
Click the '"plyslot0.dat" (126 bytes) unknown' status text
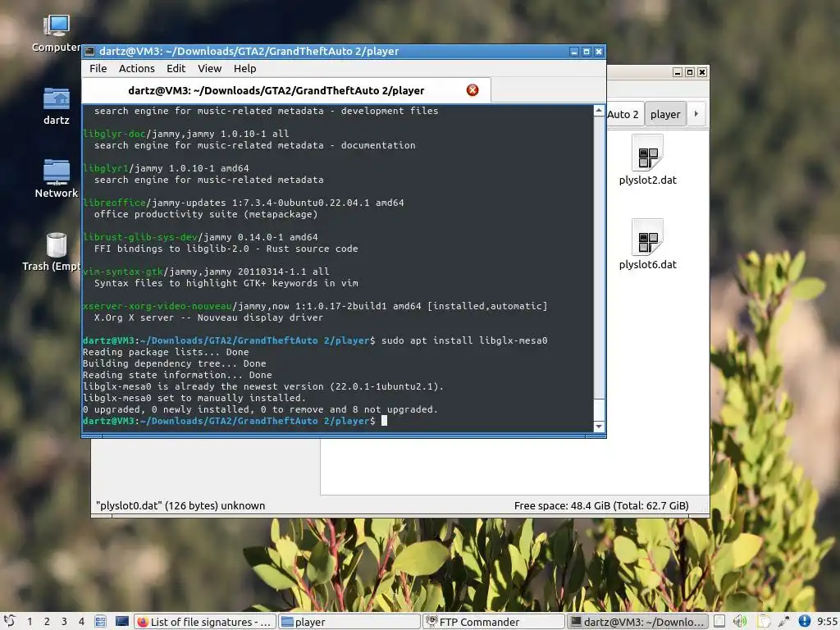pyautogui.click(x=180, y=505)
